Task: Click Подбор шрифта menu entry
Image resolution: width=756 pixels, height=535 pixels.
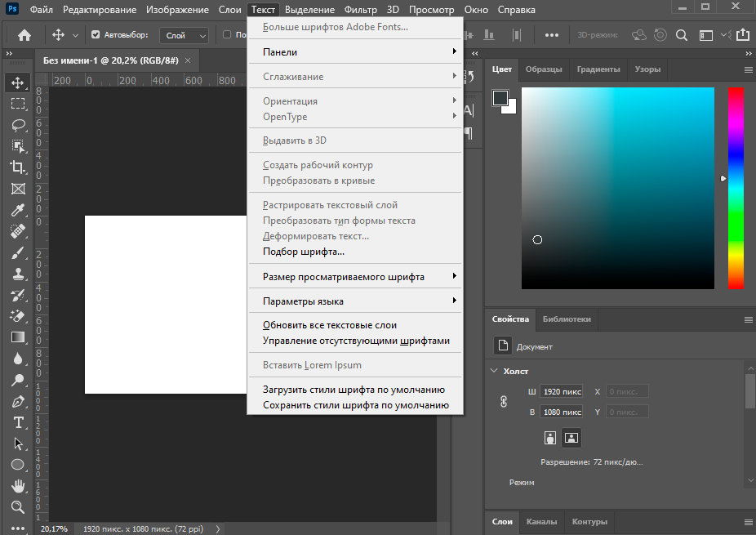Action: click(x=303, y=252)
